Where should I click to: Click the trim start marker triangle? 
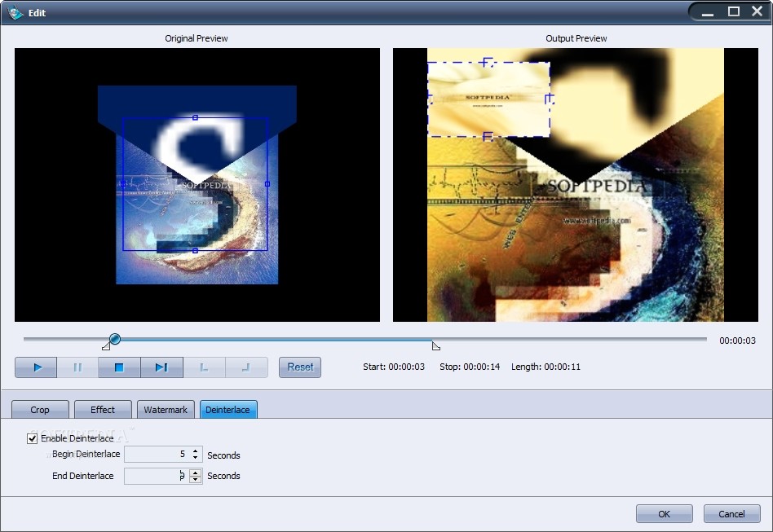(x=106, y=346)
